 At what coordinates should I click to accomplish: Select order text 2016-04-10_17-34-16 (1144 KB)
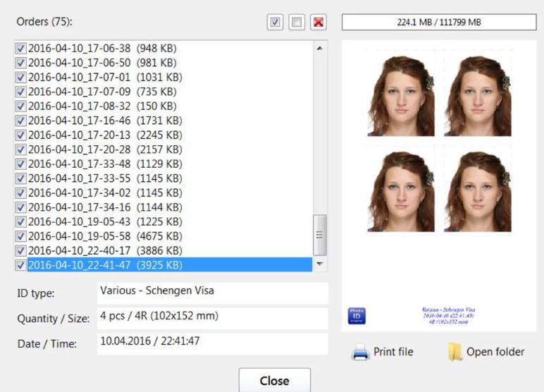(x=105, y=207)
